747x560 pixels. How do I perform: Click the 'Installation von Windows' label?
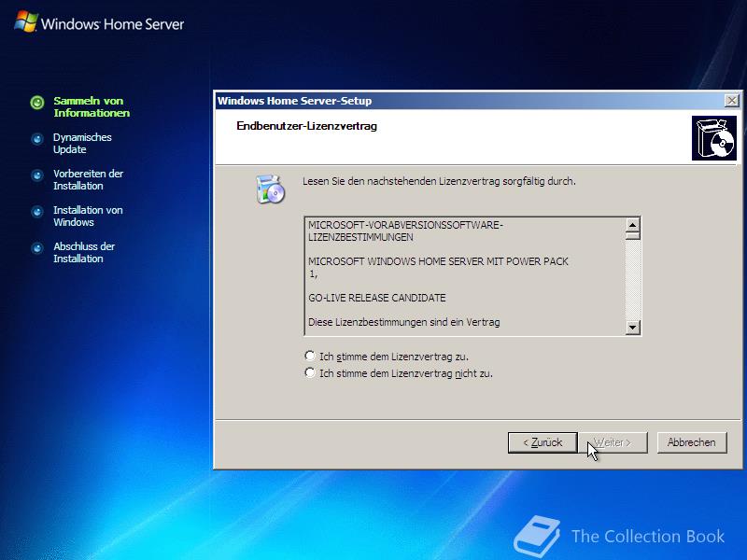88,217
